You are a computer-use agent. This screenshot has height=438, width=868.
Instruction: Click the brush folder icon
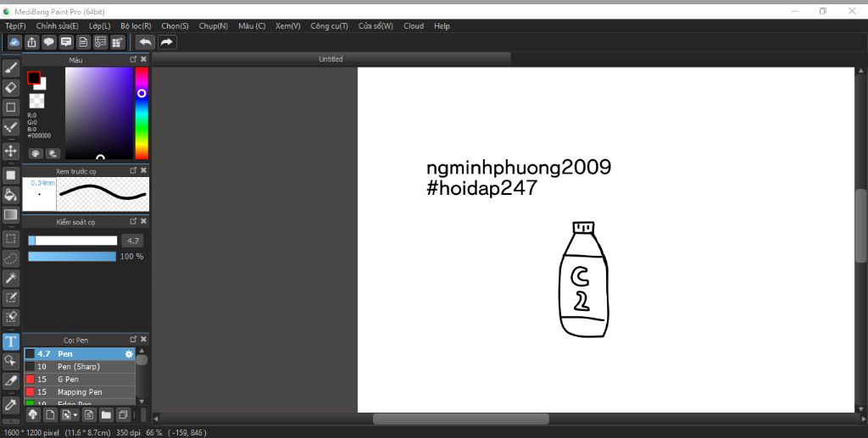pyautogui.click(x=106, y=414)
